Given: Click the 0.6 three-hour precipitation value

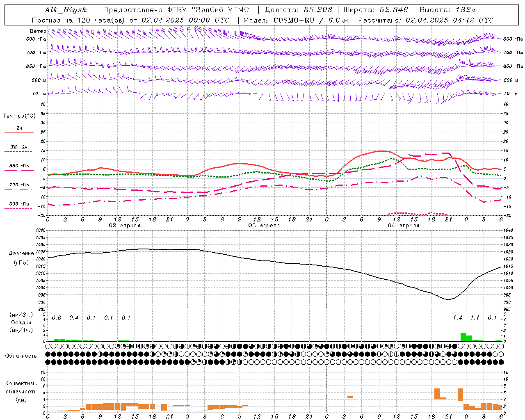Looking at the screenshot, I should coord(56,318).
